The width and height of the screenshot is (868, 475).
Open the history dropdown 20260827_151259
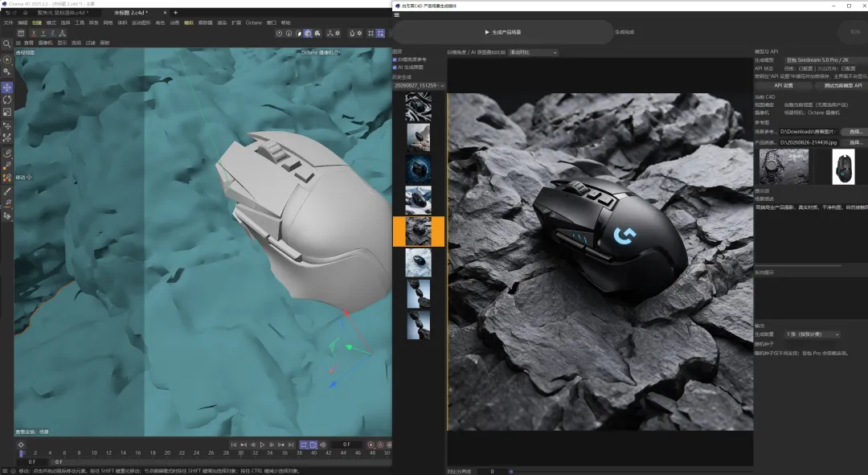tap(419, 86)
